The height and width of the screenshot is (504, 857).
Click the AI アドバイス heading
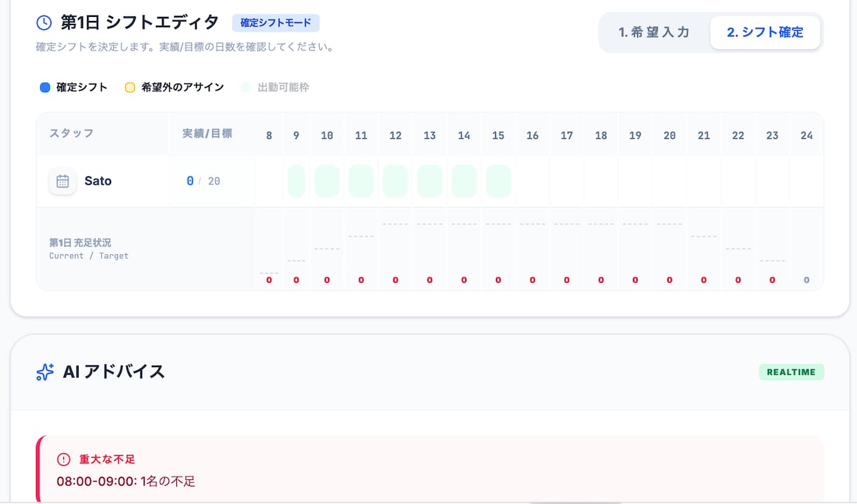coord(114,372)
